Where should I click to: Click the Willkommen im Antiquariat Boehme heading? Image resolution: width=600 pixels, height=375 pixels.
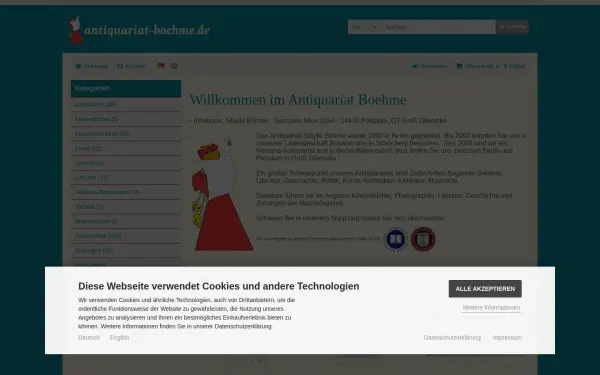(x=298, y=100)
